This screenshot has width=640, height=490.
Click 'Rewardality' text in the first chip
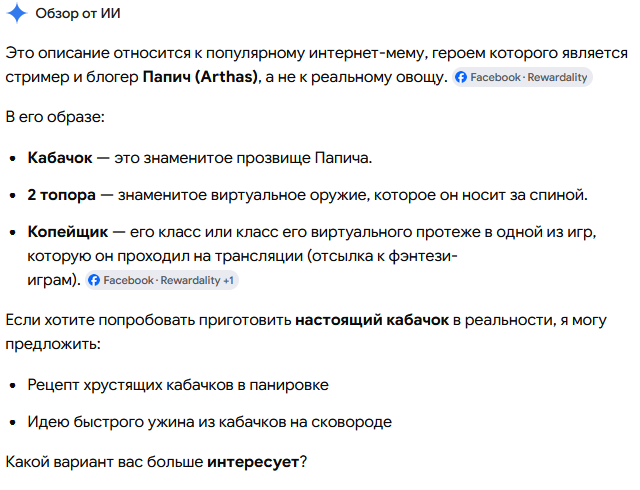[557, 77]
